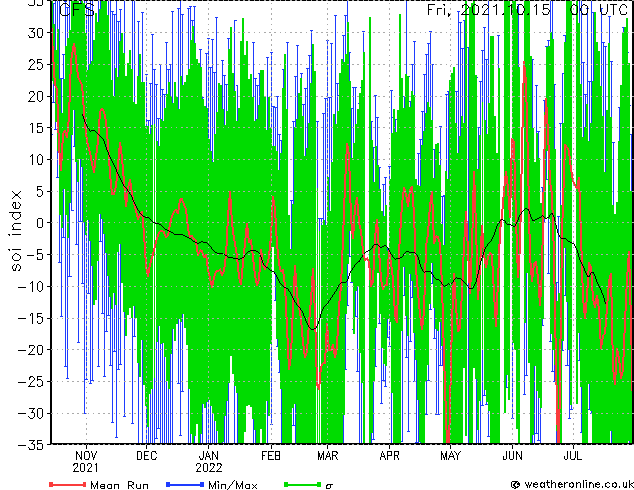
Task: Click the '30' y-axis value
Action: [35, 33]
